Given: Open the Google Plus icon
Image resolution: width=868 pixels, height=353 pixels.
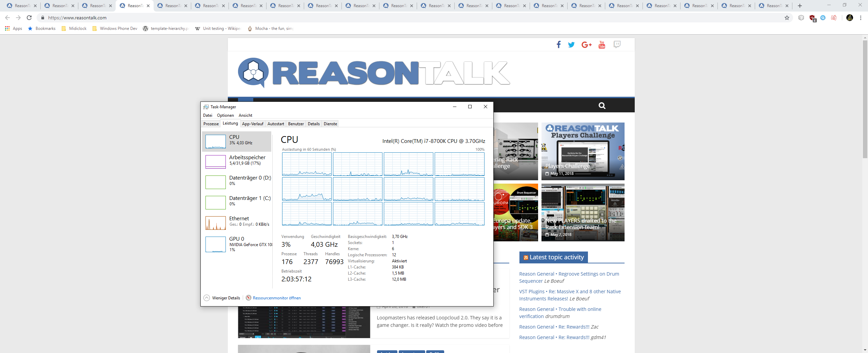Looking at the screenshot, I should (x=586, y=44).
